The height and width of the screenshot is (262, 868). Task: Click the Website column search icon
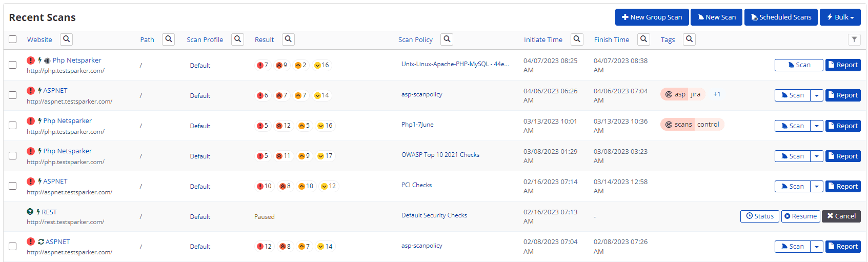[x=66, y=39]
